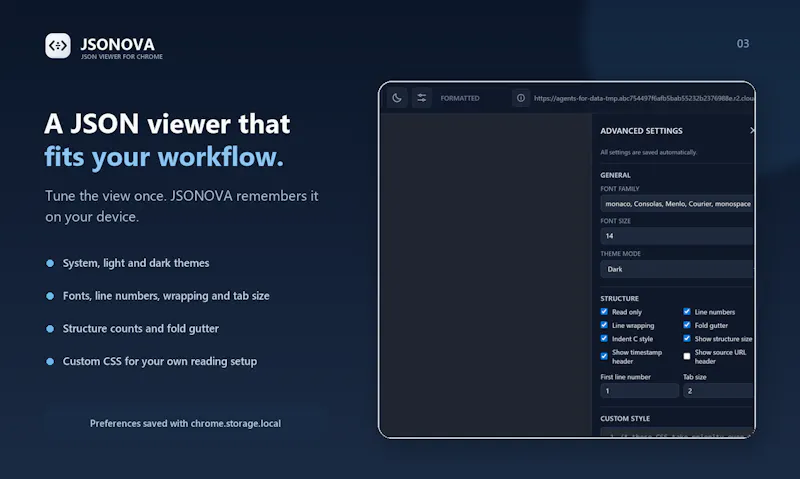
Task: Uncheck the Read only checkbox
Action: coord(604,312)
